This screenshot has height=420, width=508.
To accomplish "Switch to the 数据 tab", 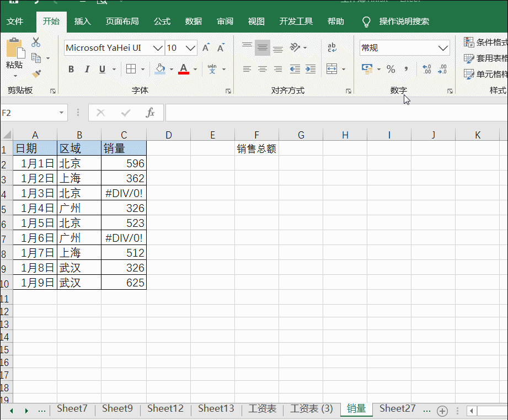I will click(x=194, y=22).
